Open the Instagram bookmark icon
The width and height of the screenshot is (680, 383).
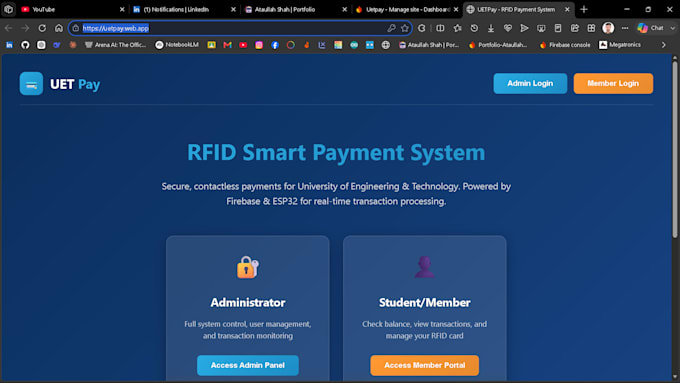[x=259, y=45]
